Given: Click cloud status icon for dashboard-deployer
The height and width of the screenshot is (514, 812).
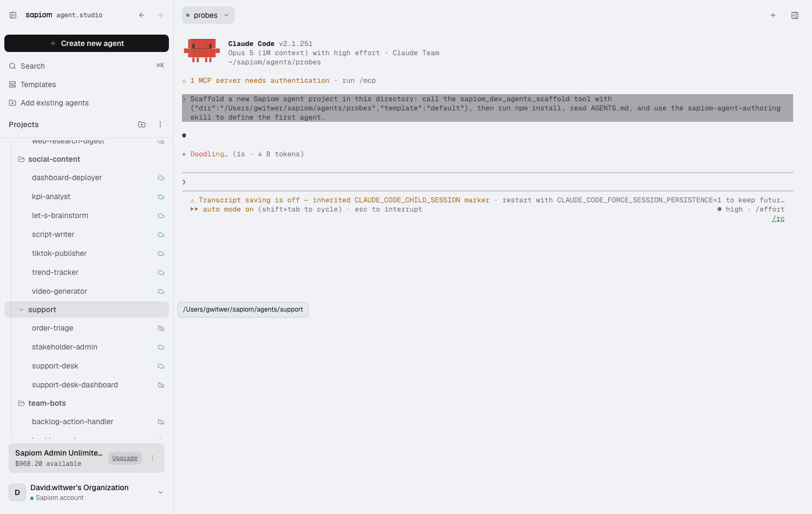Looking at the screenshot, I should click(x=161, y=178).
